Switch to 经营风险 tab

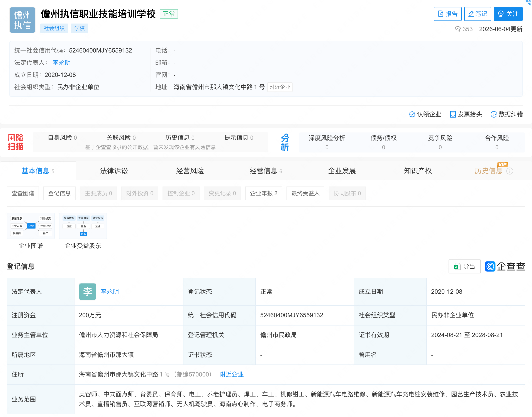(190, 171)
